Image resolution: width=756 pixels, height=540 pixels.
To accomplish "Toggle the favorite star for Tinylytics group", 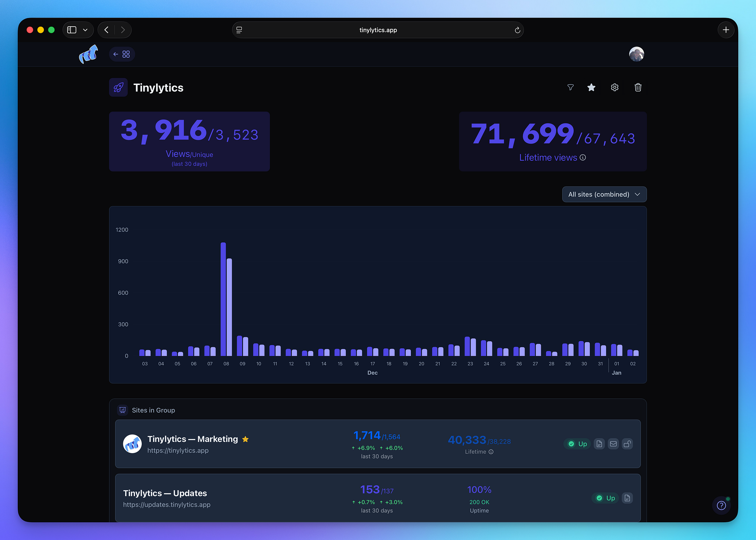I will point(591,87).
